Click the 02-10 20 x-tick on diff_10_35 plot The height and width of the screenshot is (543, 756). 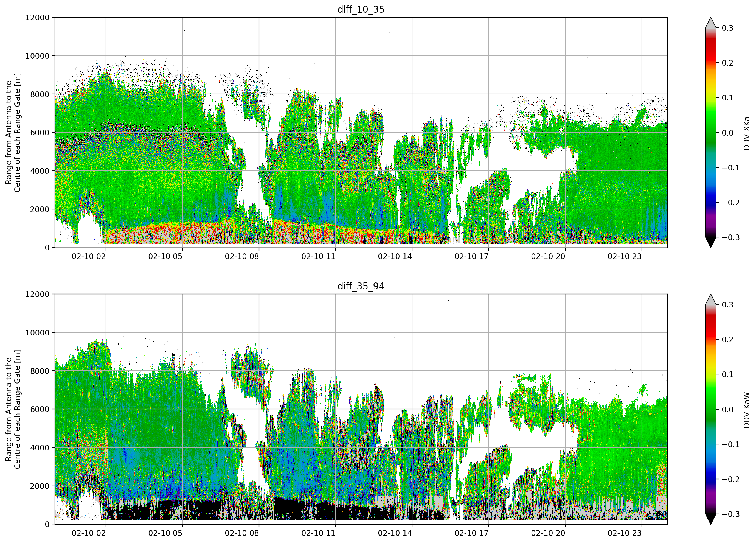[548, 256]
